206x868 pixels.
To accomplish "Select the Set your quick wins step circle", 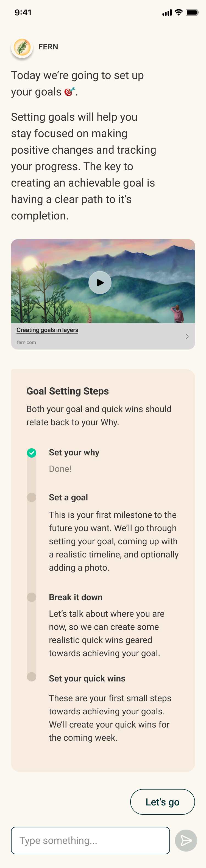I will (32, 677).
